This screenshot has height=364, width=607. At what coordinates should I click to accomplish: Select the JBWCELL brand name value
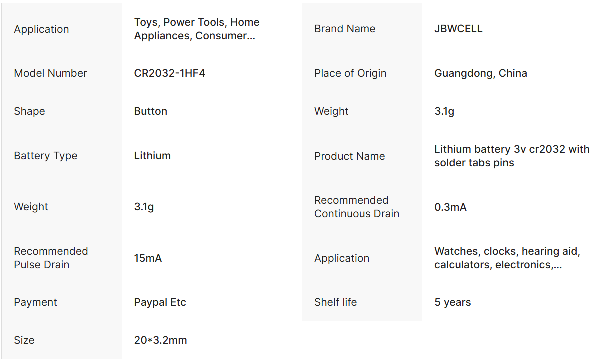pos(458,29)
